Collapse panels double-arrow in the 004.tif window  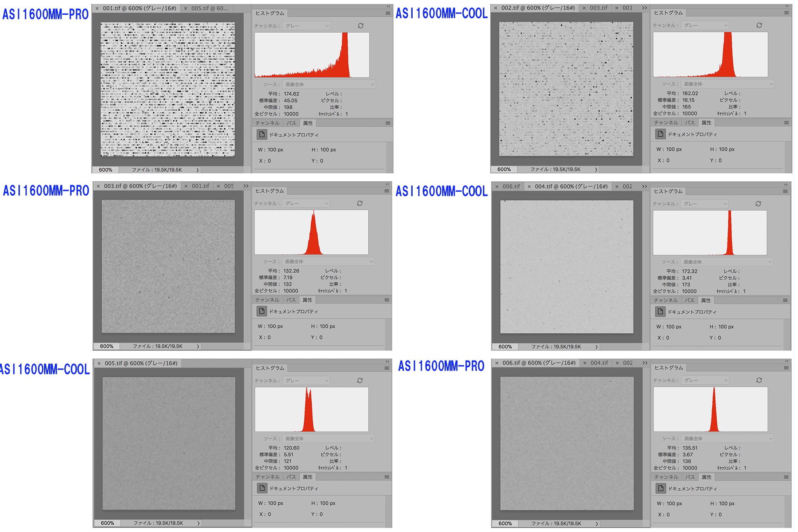pos(786,184)
